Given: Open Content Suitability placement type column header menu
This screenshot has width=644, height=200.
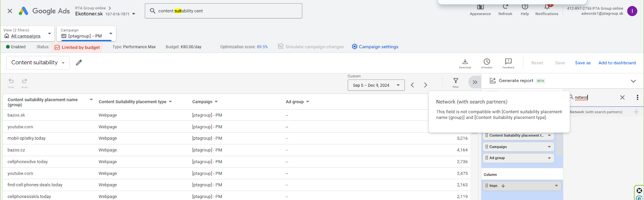Looking at the screenshot, I should click(170, 102).
